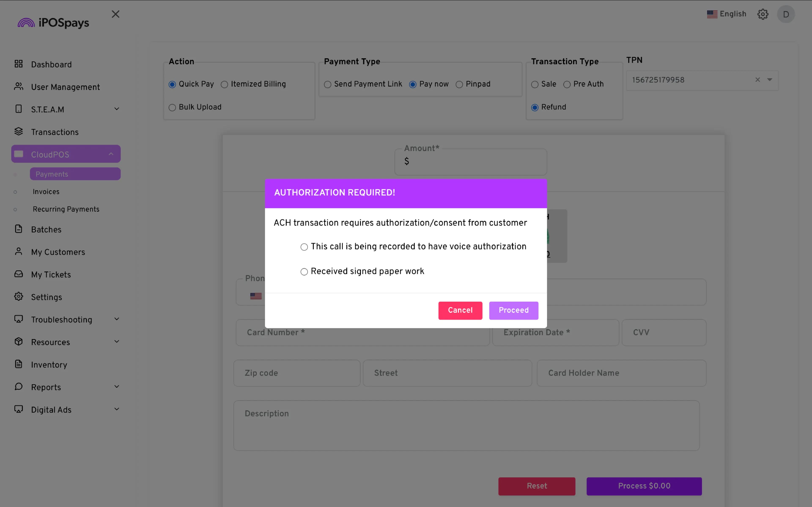Click the purple Process $0.00 button

[x=644, y=486]
